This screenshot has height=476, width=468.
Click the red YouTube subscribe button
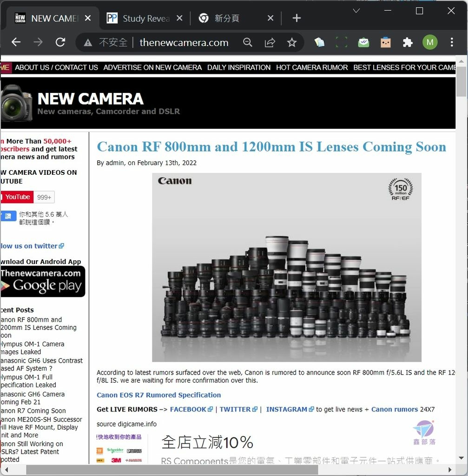[17, 197]
